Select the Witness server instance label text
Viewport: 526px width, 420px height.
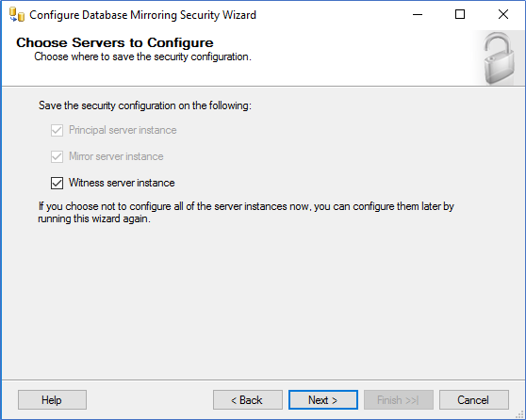[122, 183]
